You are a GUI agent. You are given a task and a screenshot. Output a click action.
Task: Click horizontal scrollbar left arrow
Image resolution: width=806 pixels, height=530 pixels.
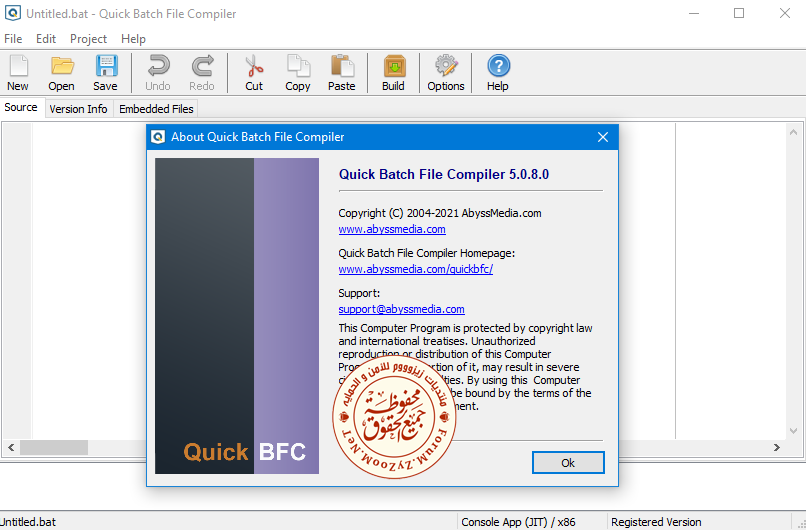pyautogui.click(x=11, y=447)
